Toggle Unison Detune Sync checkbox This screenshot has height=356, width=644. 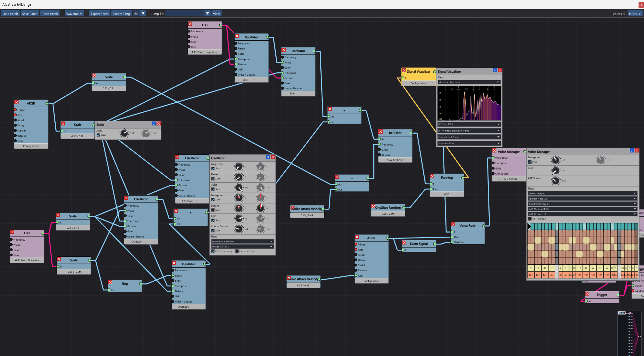click(x=213, y=231)
